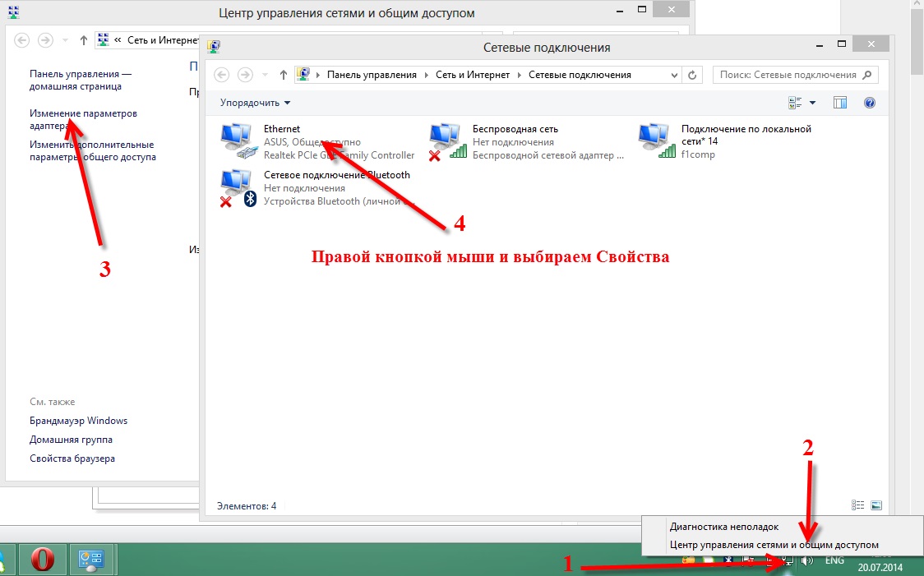Click the volume speaker tray icon

coord(807,560)
